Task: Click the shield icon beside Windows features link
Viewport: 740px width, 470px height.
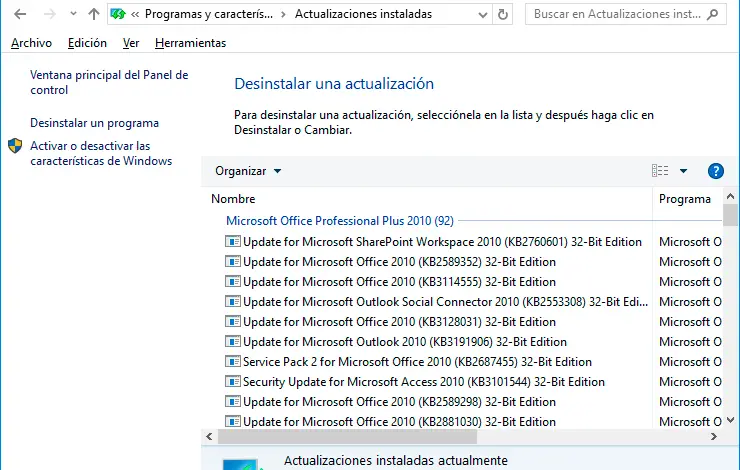Action: tap(15, 146)
